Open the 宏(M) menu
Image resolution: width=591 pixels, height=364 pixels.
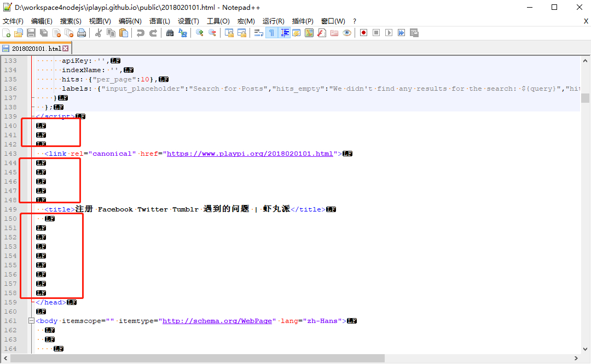pos(246,21)
